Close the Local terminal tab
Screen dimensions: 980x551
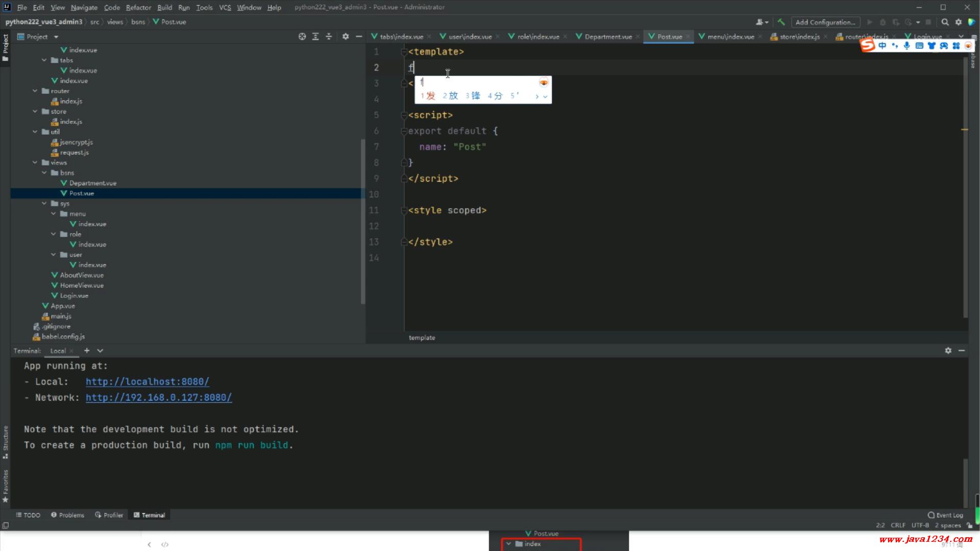pyautogui.click(x=71, y=351)
